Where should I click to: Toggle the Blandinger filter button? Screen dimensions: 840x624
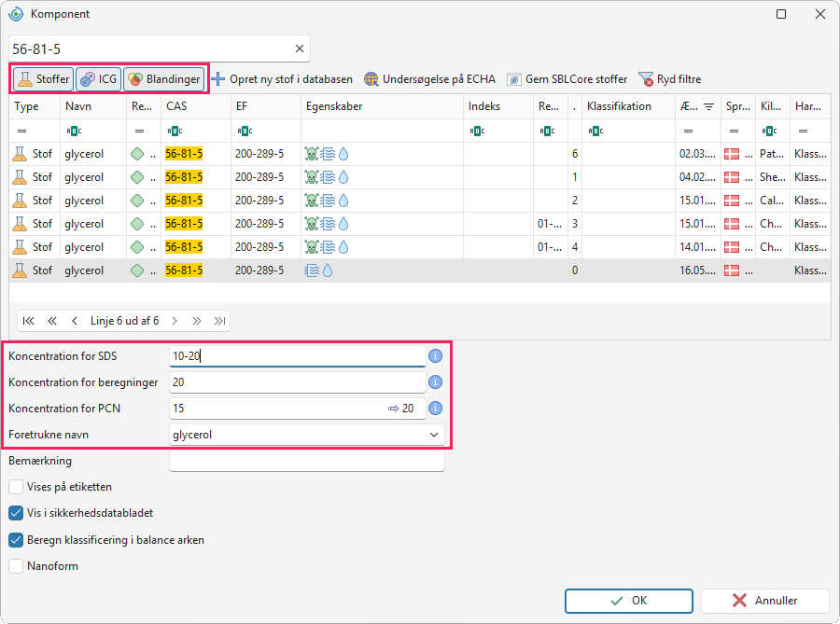click(164, 79)
